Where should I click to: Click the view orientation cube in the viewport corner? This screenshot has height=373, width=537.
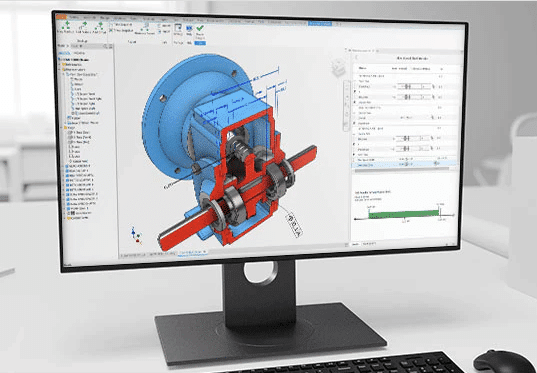[338, 67]
